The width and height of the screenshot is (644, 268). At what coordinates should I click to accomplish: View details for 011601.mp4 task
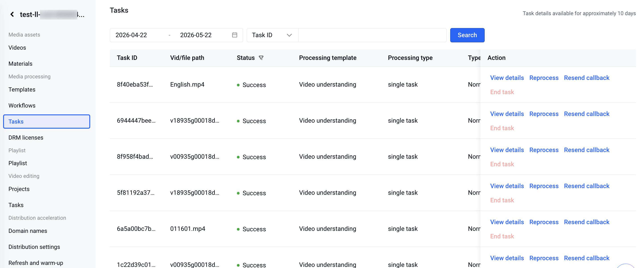507,222
